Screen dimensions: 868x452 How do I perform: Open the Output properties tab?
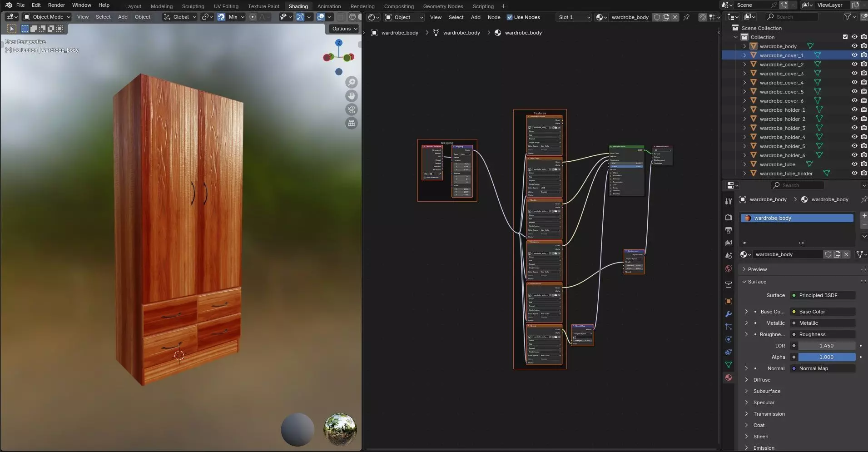pyautogui.click(x=729, y=230)
